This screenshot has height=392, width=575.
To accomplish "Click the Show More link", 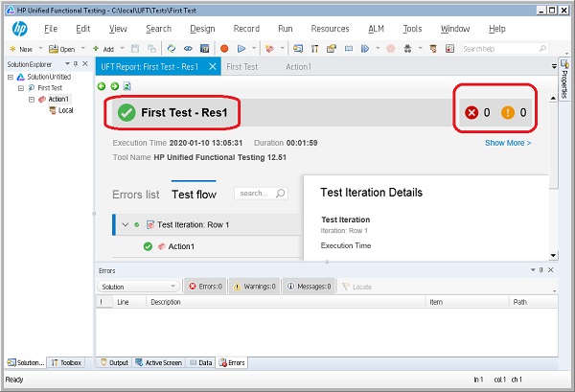I will pyautogui.click(x=508, y=143).
